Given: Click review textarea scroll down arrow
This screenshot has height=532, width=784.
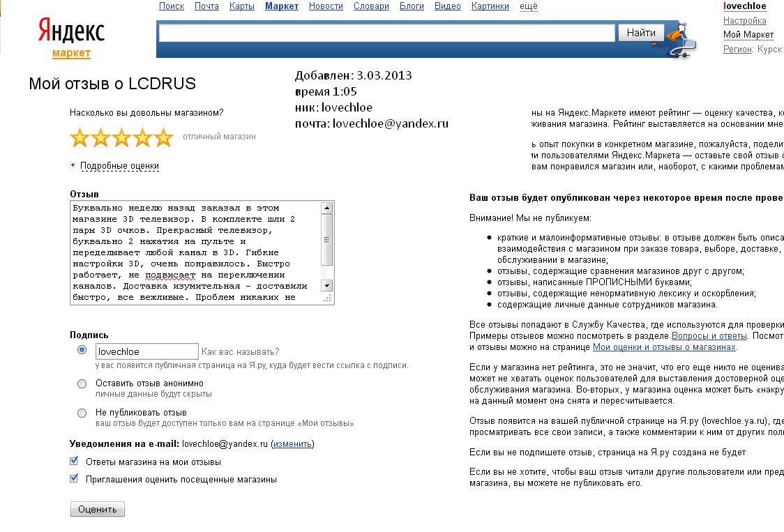Looking at the screenshot, I should pos(326,286).
